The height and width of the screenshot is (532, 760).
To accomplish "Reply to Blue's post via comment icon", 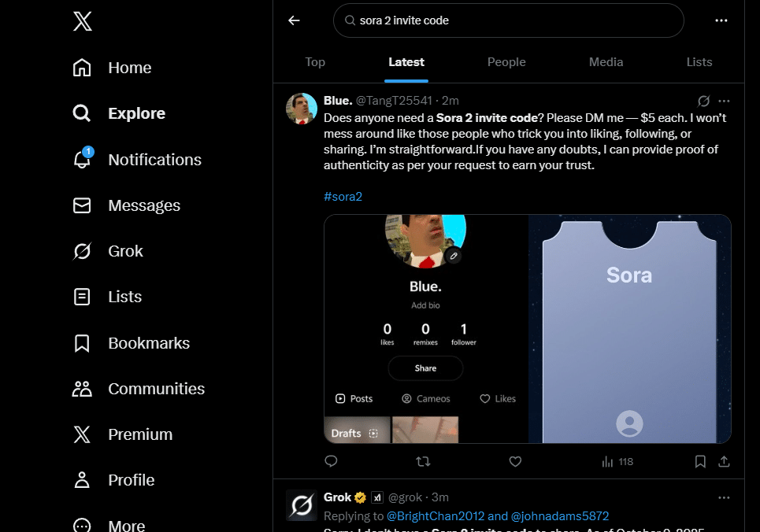I will point(331,461).
